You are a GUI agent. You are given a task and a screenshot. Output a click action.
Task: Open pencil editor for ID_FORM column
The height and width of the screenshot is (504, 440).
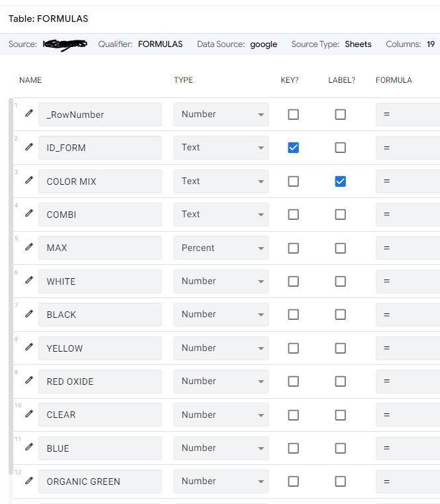pyautogui.click(x=29, y=146)
